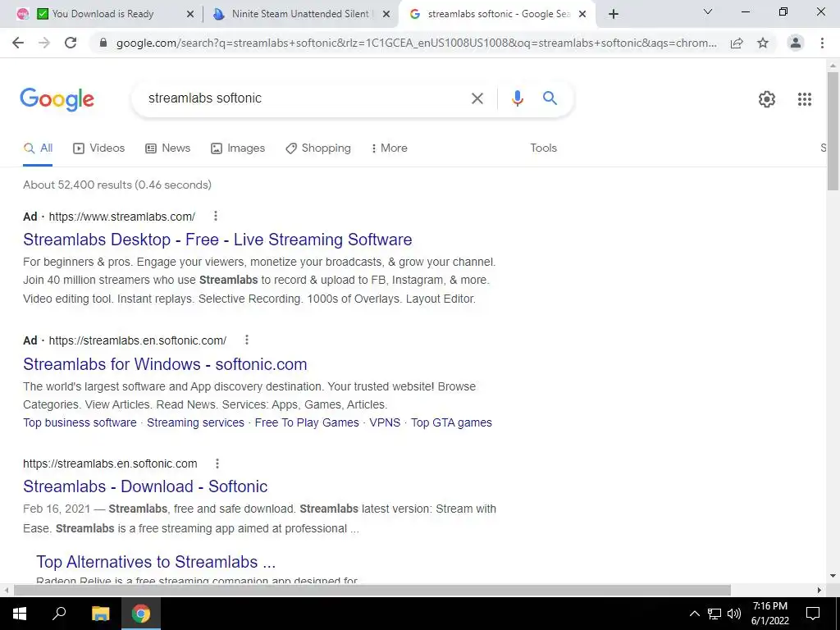Click the vertical scrollbar thumb
Viewport: 840px width, 630px height.
tap(833, 130)
